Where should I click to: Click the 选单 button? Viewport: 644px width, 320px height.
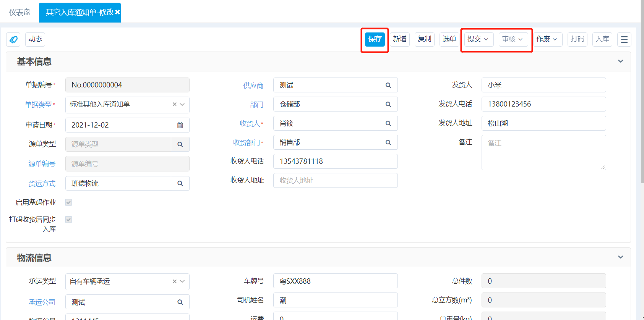pos(449,39)
